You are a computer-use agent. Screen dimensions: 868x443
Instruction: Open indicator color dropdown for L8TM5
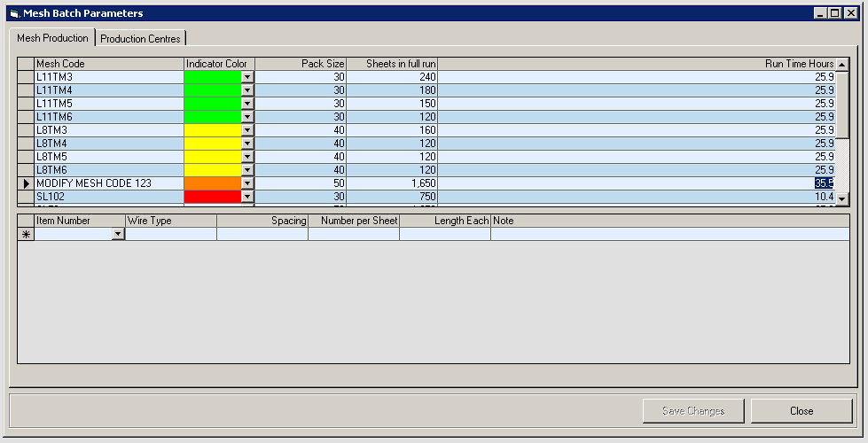click(247, 157)
